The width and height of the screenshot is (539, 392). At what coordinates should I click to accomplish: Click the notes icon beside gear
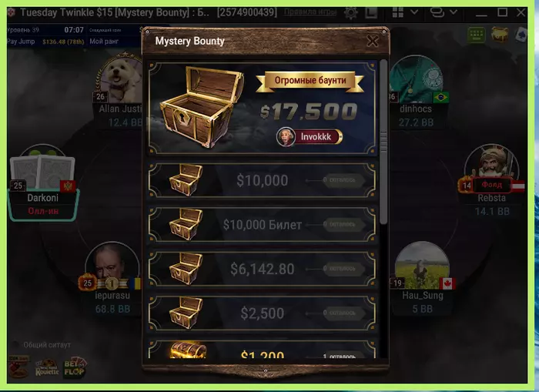[x=371, y=13]
